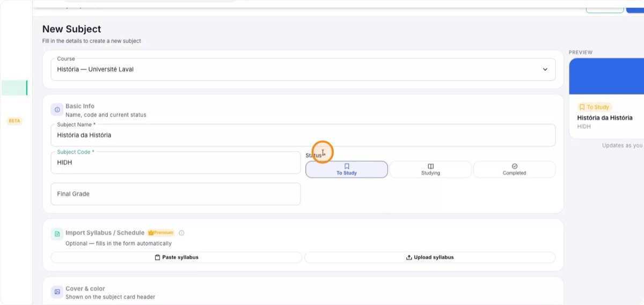644x305 pixels.
Task: Click the BETA badge in sidebar
Action: coord(14,121)
